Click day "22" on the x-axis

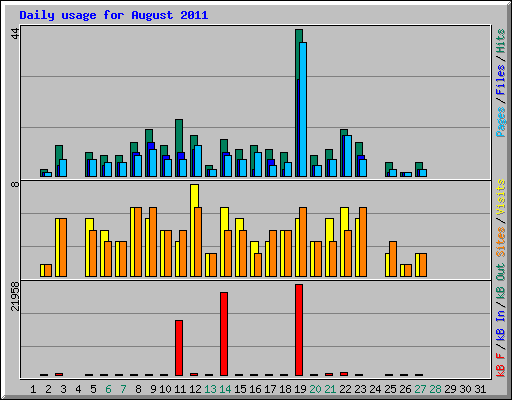pyautogui.click(x=345, y=389)
